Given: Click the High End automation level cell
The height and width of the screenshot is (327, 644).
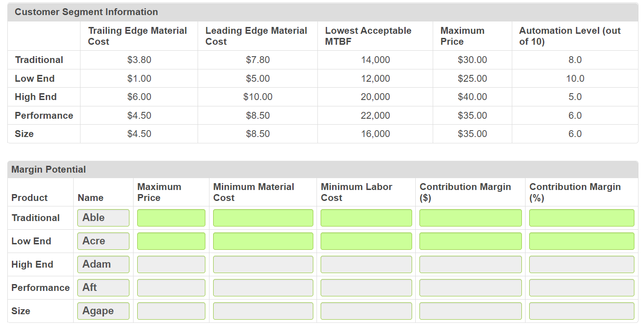Looking at the screenshot, I should [574, 96].
